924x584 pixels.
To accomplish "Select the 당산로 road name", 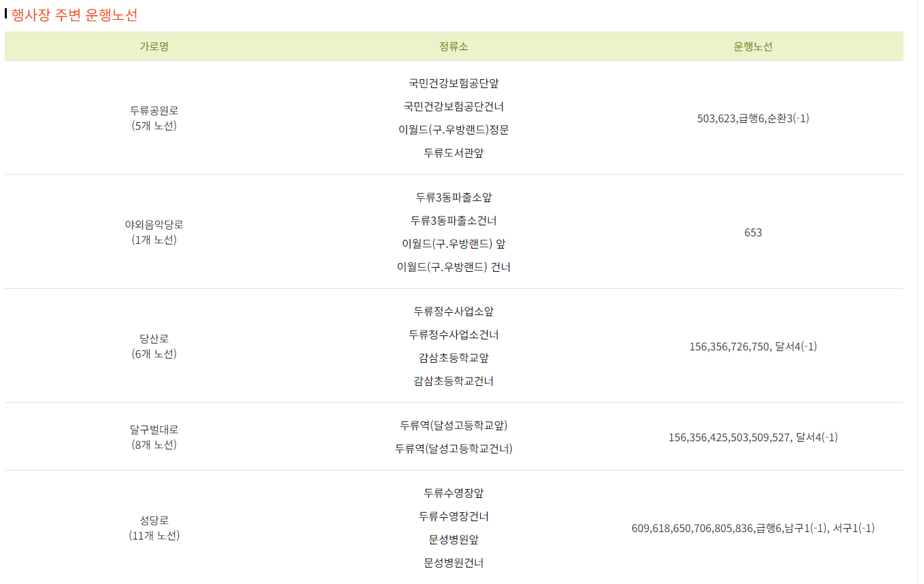I will 154,338.
